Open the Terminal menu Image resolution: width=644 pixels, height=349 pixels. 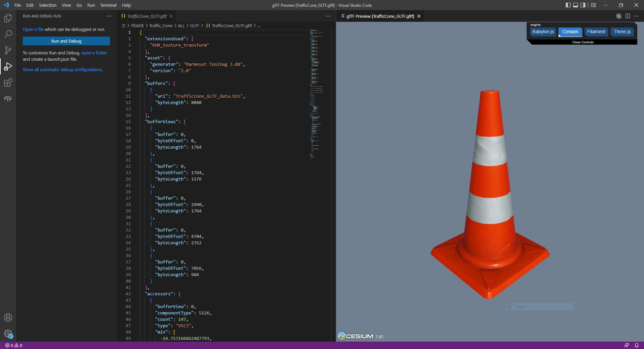[x=108, y=5]
